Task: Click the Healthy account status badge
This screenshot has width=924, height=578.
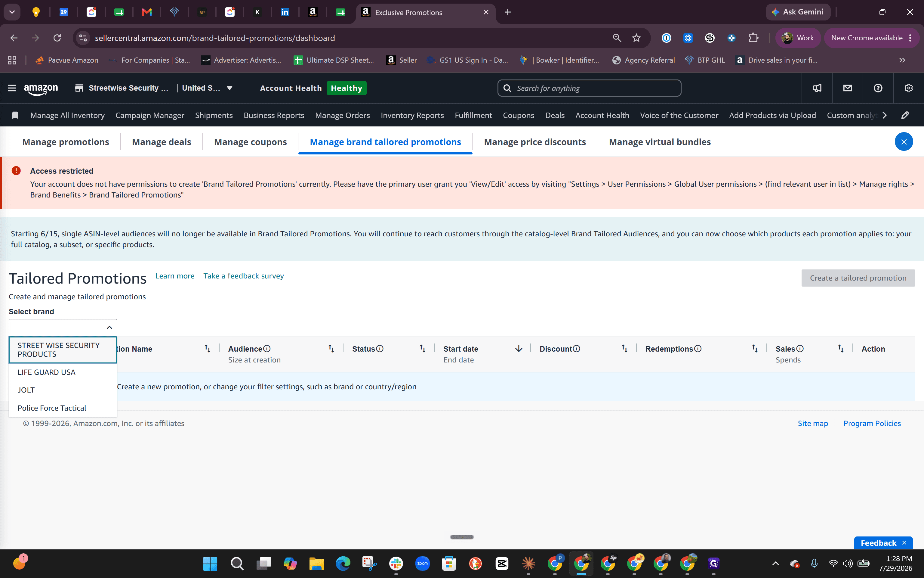Action: [346, 88]
